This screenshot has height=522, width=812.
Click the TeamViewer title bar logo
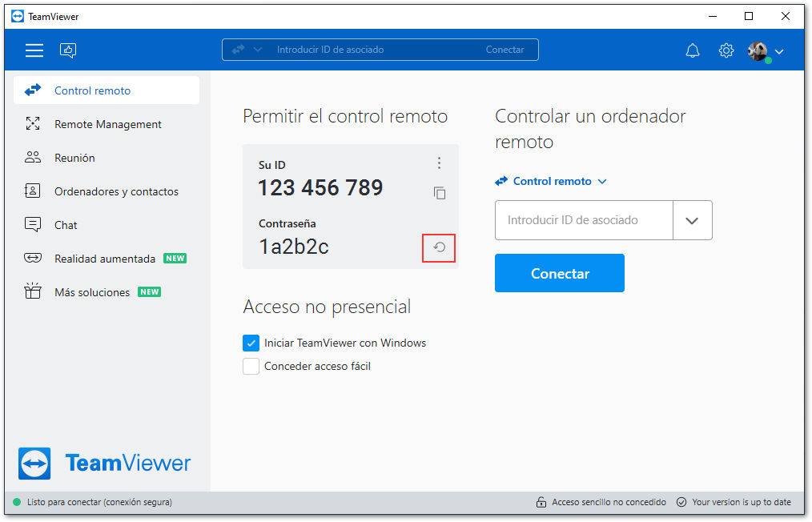click(x=18, y=17)
